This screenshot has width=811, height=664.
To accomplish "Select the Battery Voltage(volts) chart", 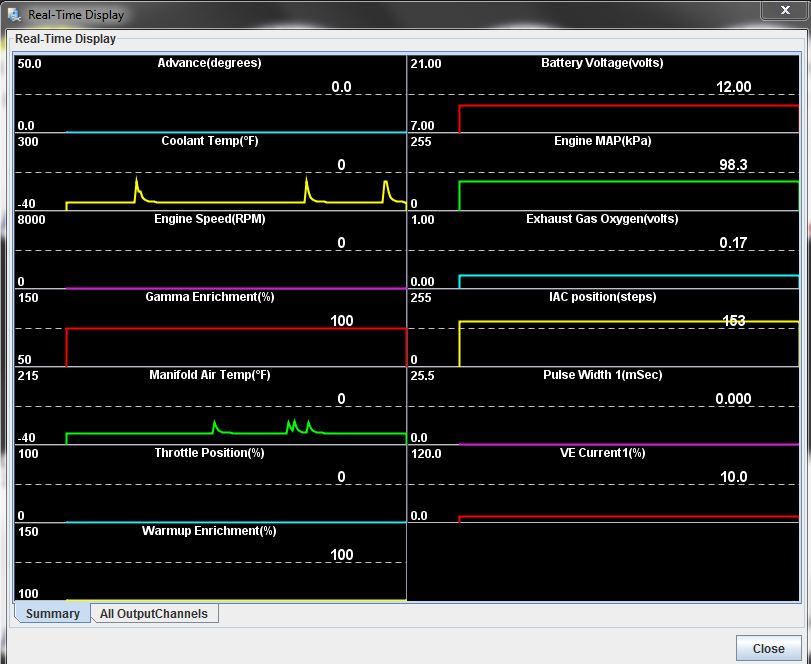I will click(x=603, y=94).
